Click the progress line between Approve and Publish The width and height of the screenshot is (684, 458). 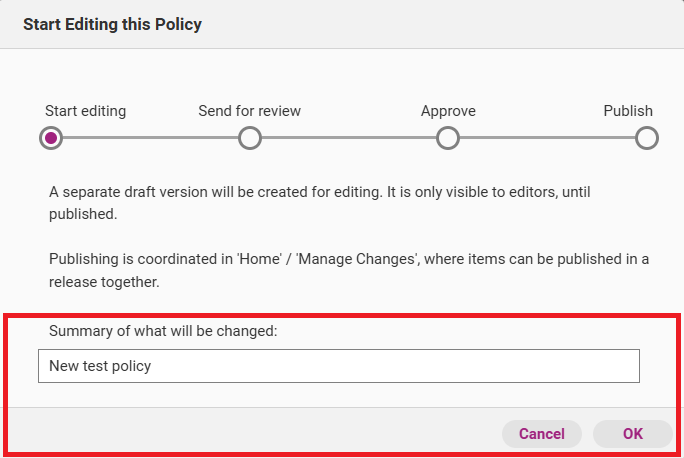tap(547, 138)
